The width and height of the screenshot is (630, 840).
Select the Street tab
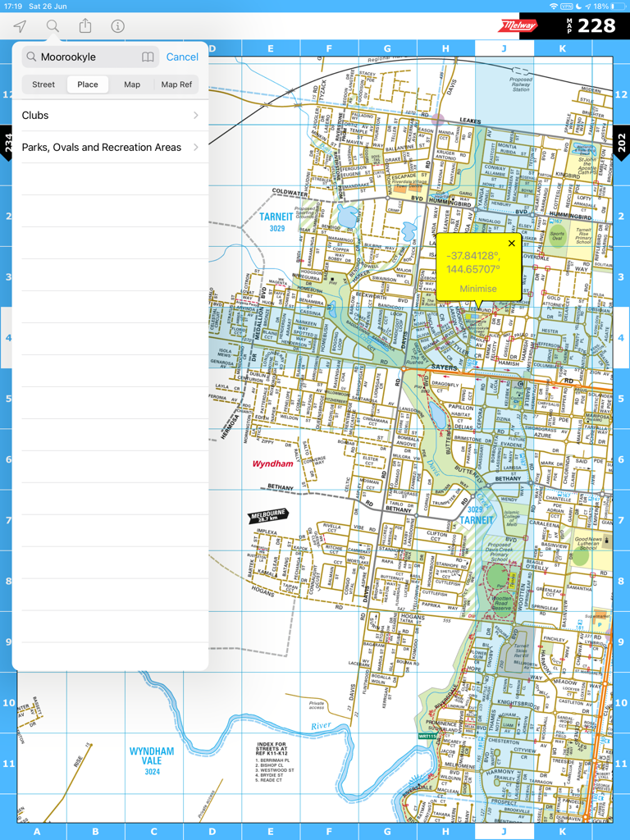click(43, 84)
